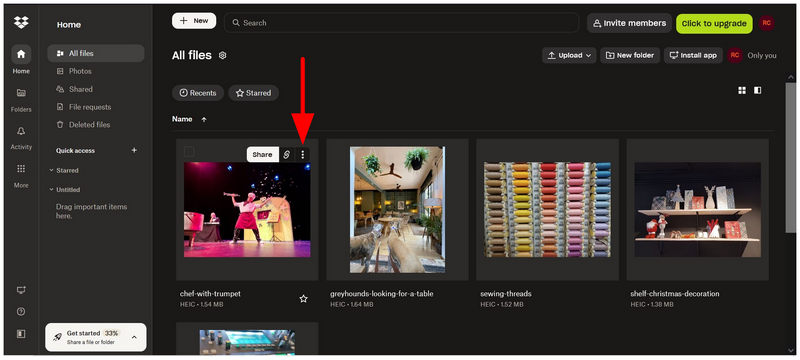Screen dimensions: 800x360
Task: Open the help question mark icon
Action: (21, 312)
